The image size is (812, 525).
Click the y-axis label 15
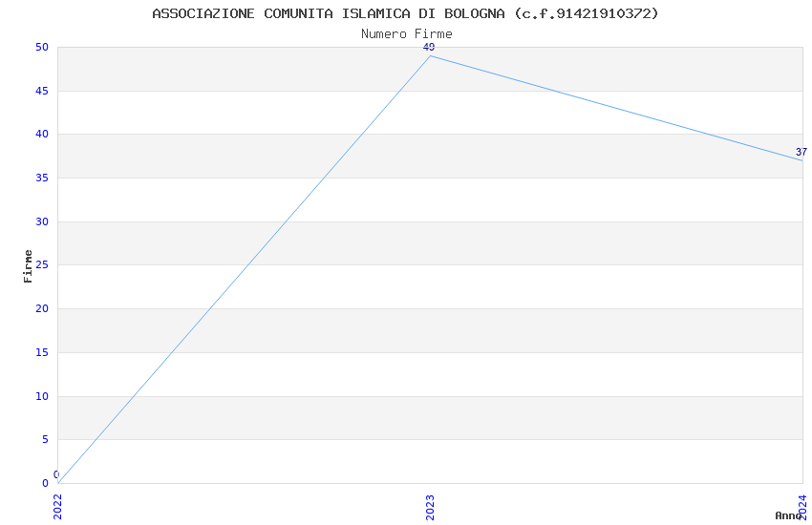42,352
